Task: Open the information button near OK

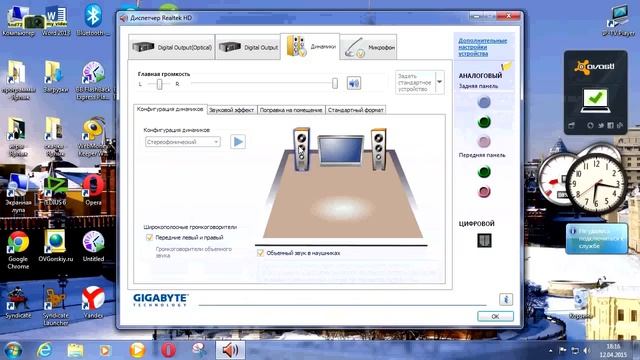Action: [506, 299]
